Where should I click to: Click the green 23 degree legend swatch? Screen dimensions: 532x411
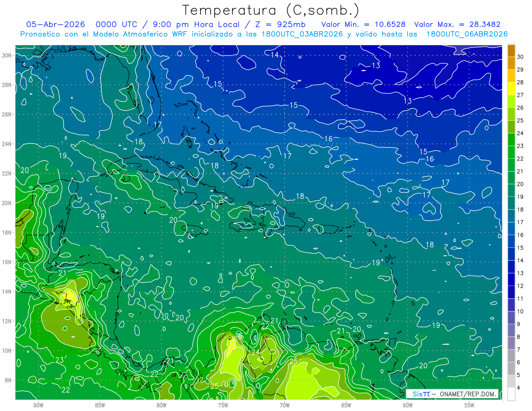pos(511,139)
